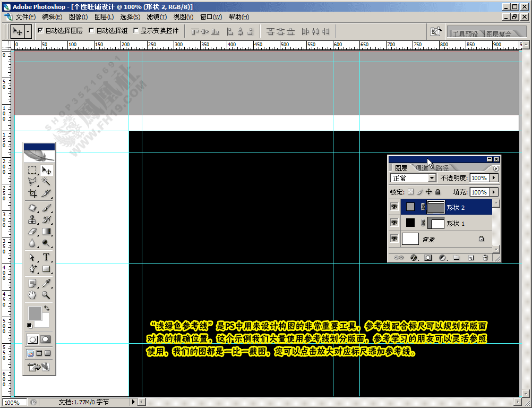This screenshot has width=532, height=408.
Task: Select the Crop tool
Action: click(x=32, y=193)
